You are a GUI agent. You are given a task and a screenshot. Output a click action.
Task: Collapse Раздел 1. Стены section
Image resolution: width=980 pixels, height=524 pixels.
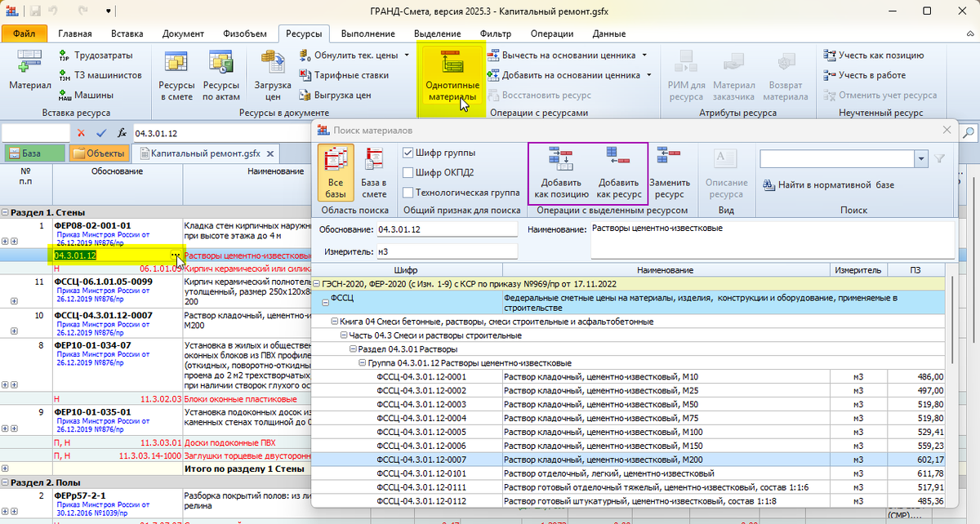coord(4,212)
